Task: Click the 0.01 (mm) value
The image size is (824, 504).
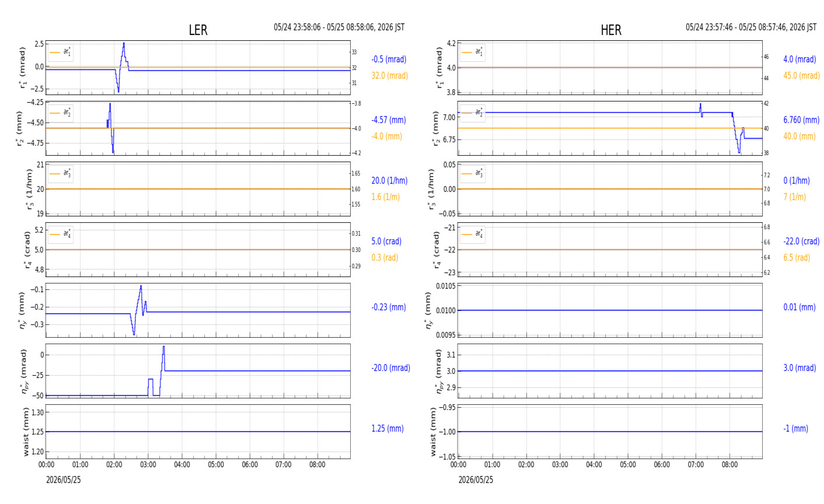Action: point(799,307)
